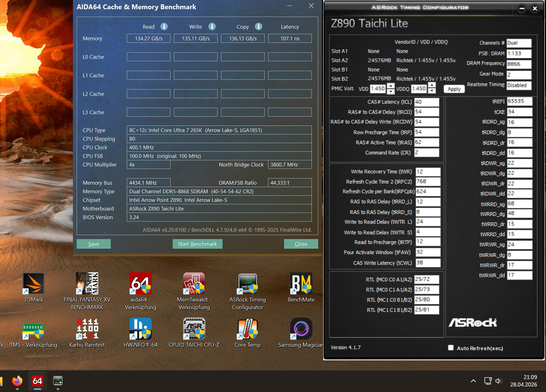Click the tRFC2 value field
This screenshot has width=546, height=392.
point(428,182)
